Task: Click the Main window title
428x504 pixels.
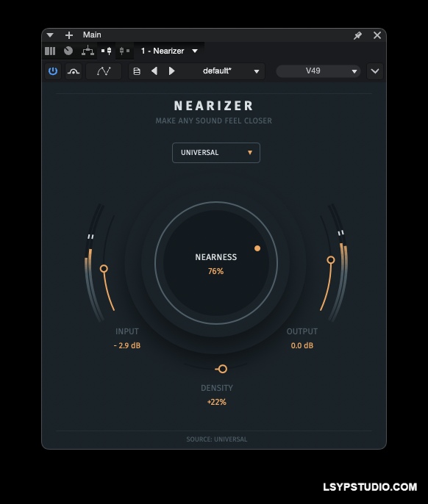Action: click(x=92, y=35)
